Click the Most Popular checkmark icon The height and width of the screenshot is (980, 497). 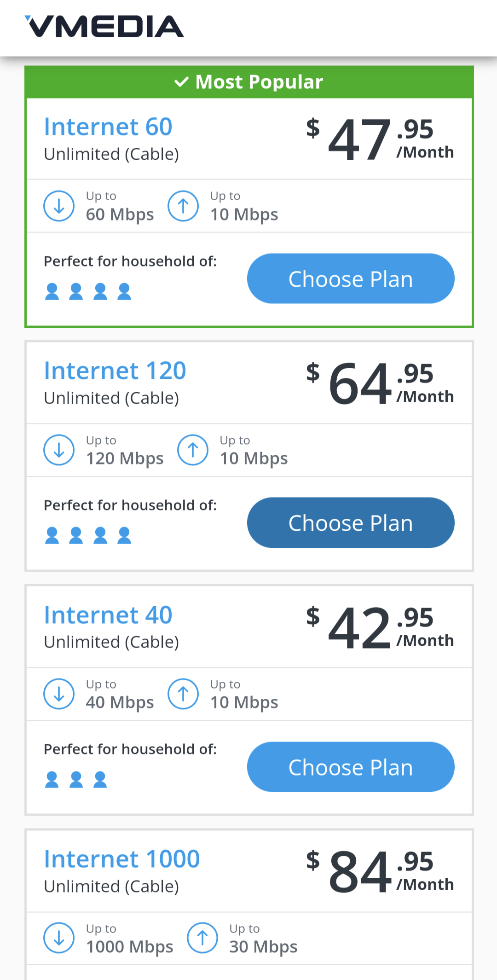(x=182, y=82)
